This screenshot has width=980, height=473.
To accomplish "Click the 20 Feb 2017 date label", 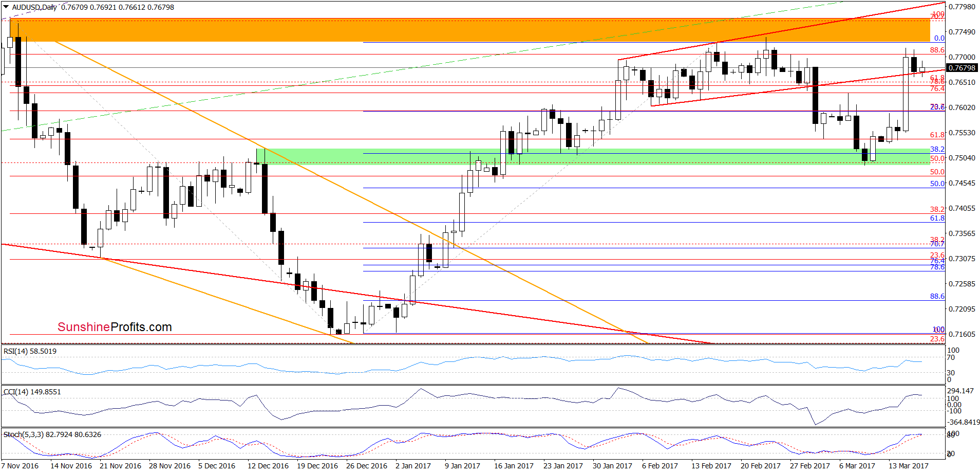I will pos(761,466).
